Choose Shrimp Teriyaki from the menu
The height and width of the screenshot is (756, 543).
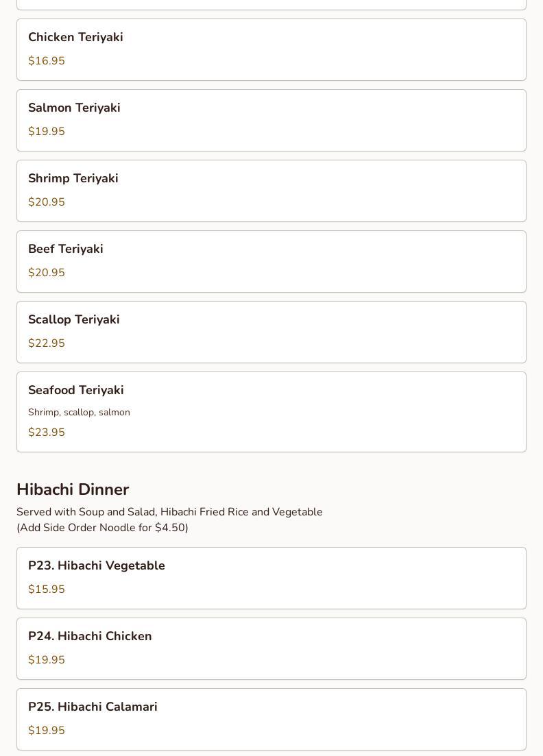tap(73, 179)
